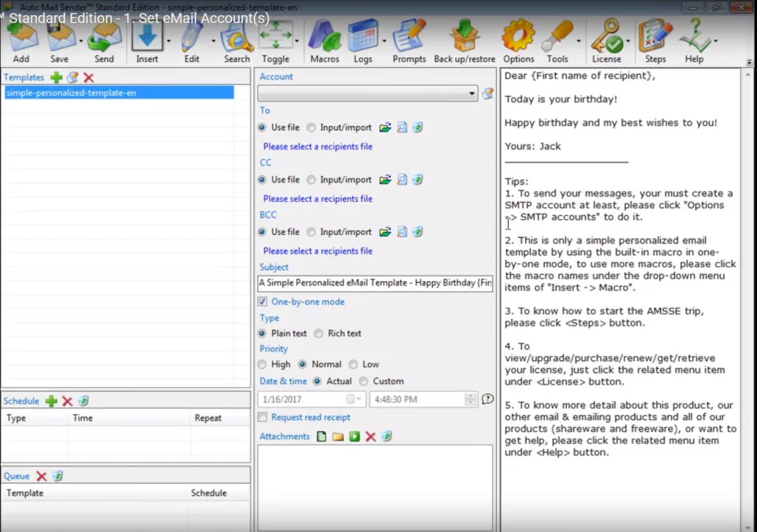Click the Add toolbar button
Viewport: 757px width, 532px height.
[21, 43]
